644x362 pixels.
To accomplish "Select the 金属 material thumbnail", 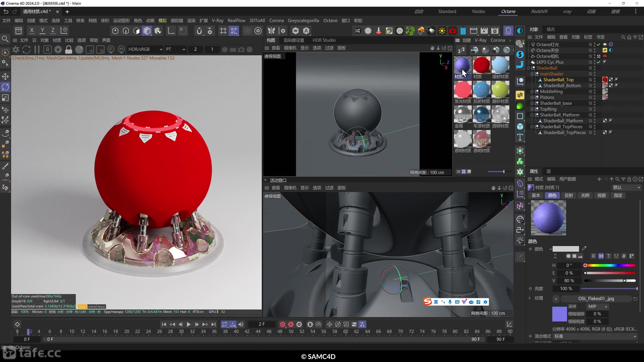I will pos(463,114).
